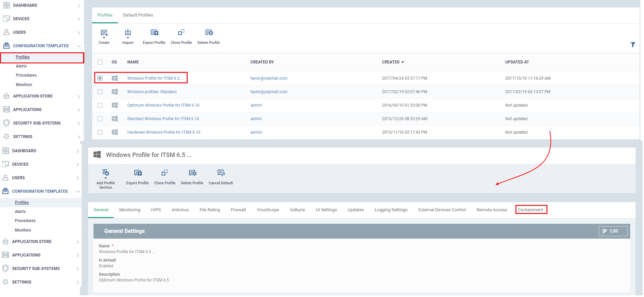
Task: Click lower Devices sidebar icon
Action: coord(5,164)
